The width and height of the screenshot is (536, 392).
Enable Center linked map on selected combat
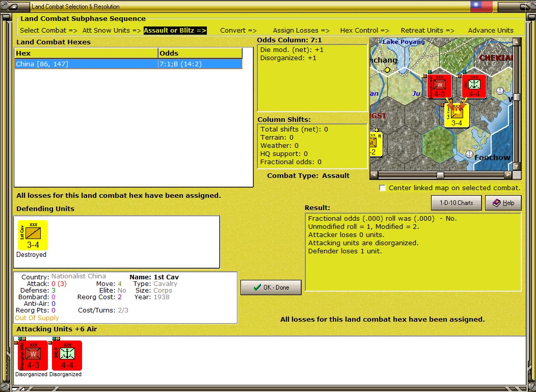coord(383,188)
